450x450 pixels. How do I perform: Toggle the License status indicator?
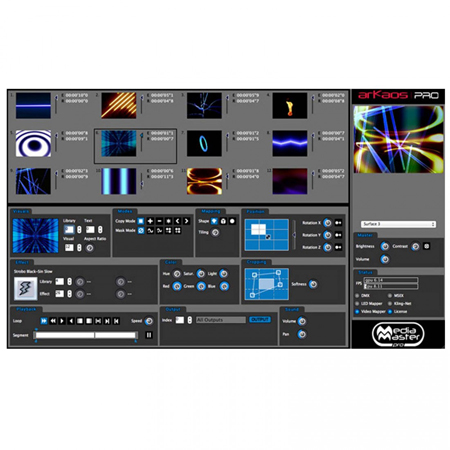coord(390,312)
